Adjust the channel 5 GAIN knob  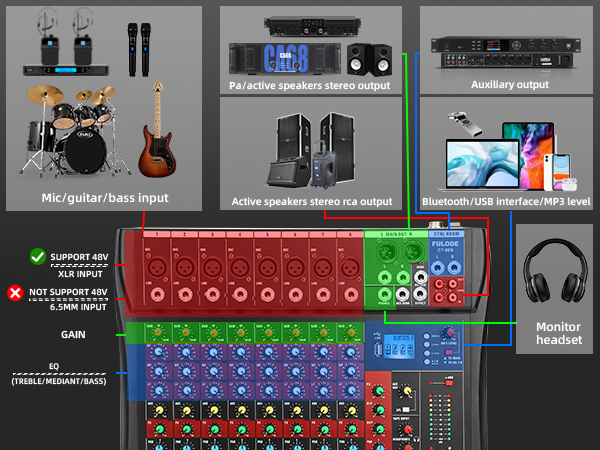(x=268, y=333)
